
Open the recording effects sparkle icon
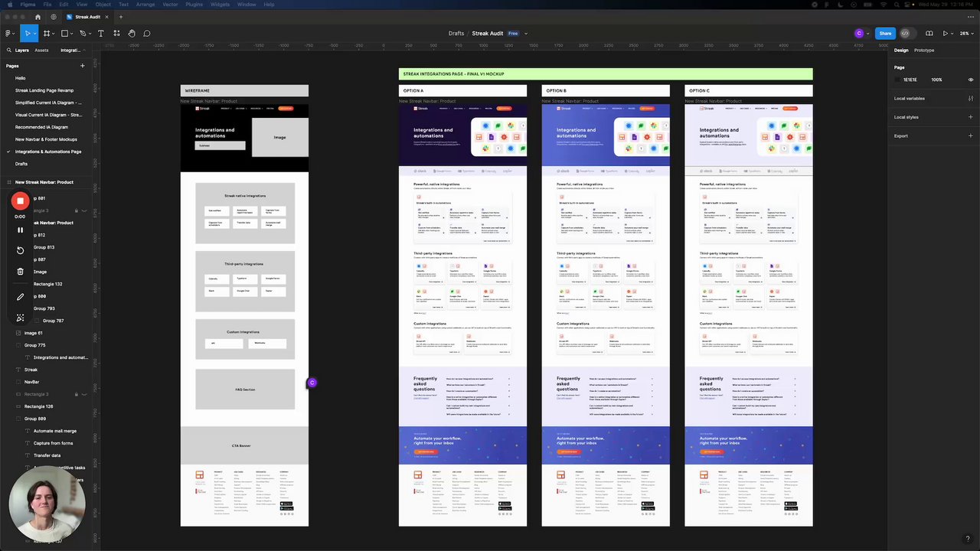click(20, 318)
